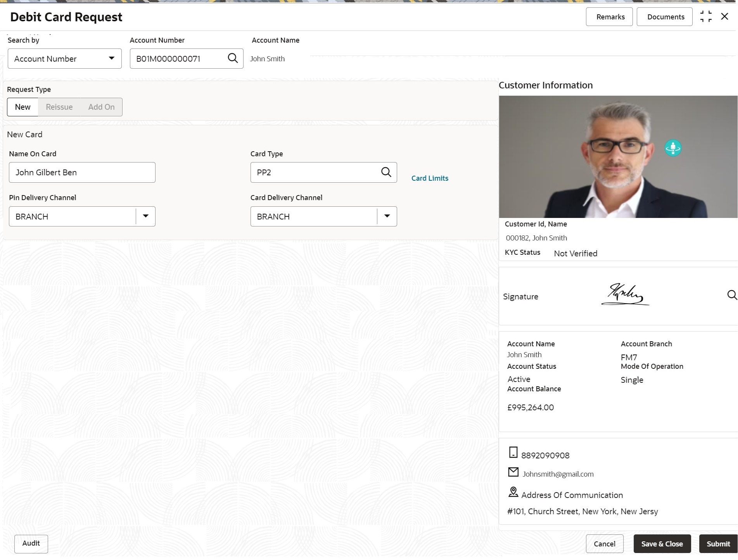Close the Debit Card Request screen
This screenshot has width=738, height=560.
tap(724, 16)
